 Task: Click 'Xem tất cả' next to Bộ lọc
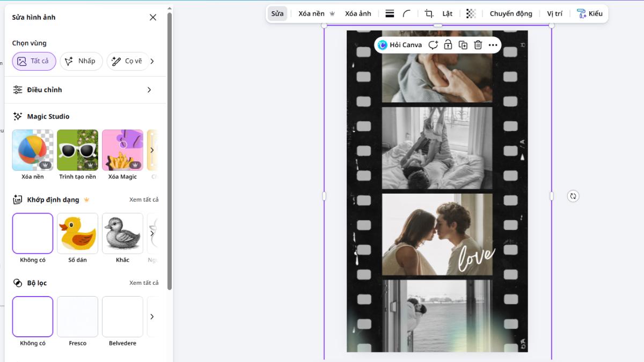(144, 283)
